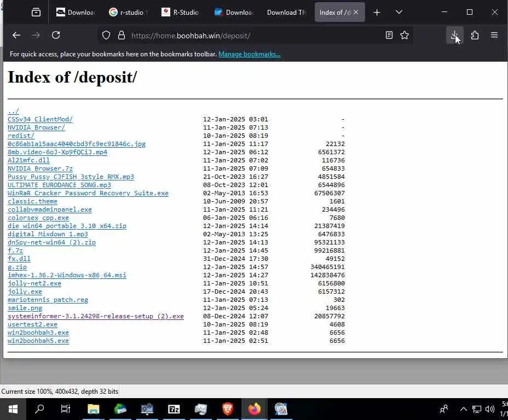Expand the list all tabs chevron
The width and height of the screenshot is (508, 420).
tap(399, 12)
